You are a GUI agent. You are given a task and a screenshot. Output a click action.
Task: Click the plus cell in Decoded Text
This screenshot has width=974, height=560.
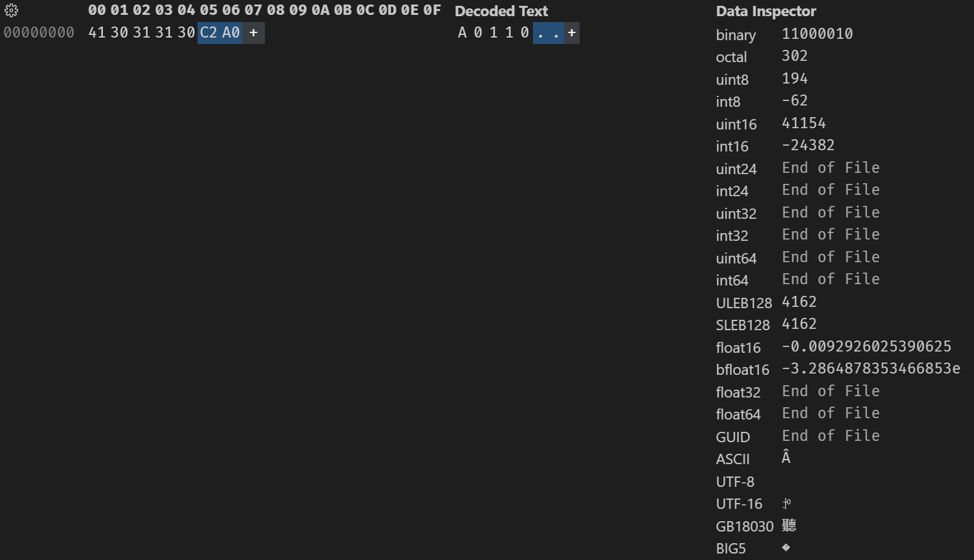571,32
